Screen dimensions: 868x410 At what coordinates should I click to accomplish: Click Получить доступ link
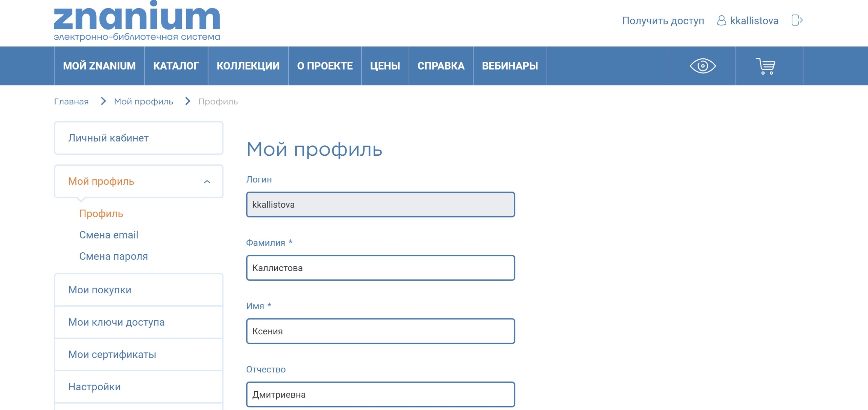[663, 21]
